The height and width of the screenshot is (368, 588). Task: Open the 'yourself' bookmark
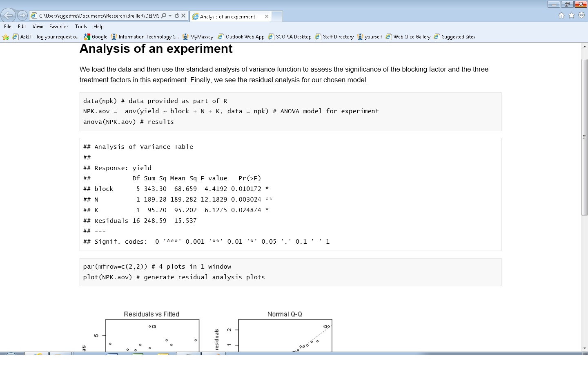point(370,37)
